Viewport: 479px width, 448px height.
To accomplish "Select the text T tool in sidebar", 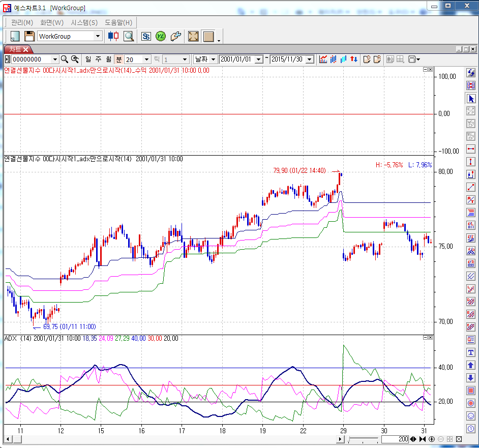I will coord(471,352).
